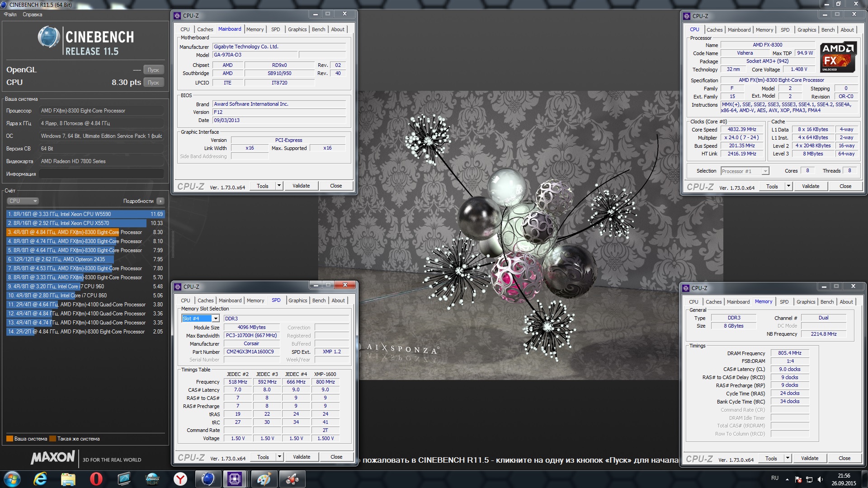Open Tools dropdown arrow in Mainboard CPU-Z window
868x488 pixels.
click(x=279, y=186)
